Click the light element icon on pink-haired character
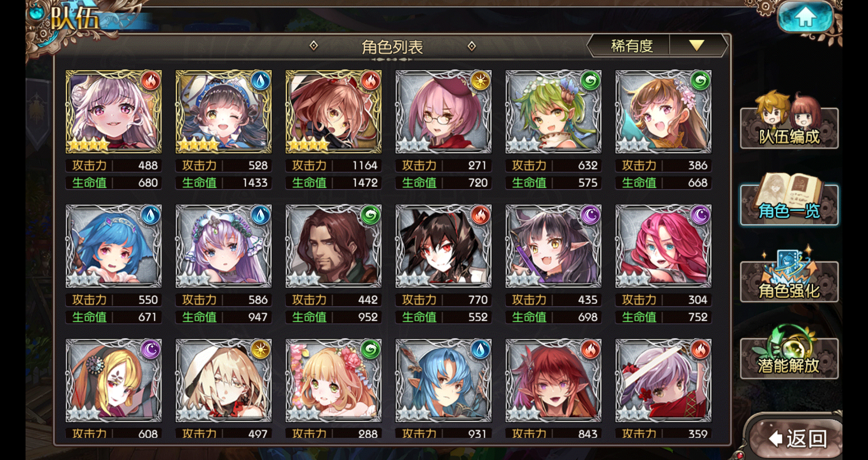 click(x=480, y=81)
